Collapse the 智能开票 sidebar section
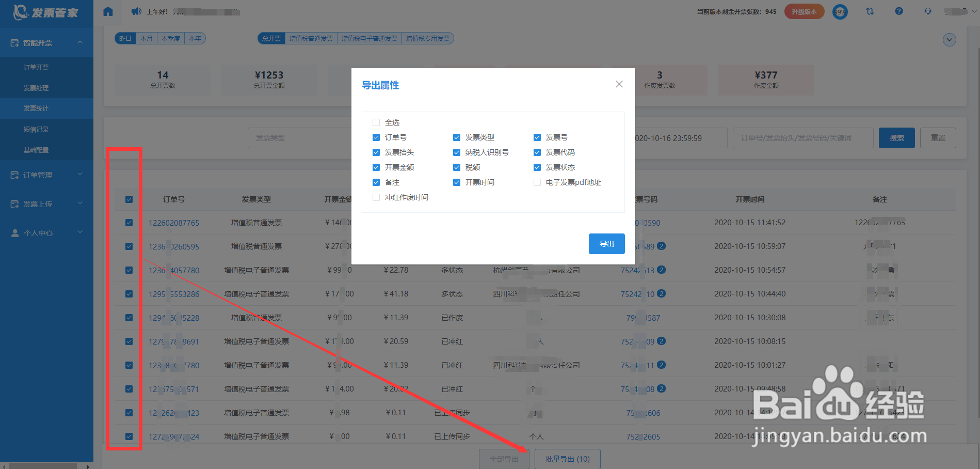The image size is (980, 469). click(46, 42)
